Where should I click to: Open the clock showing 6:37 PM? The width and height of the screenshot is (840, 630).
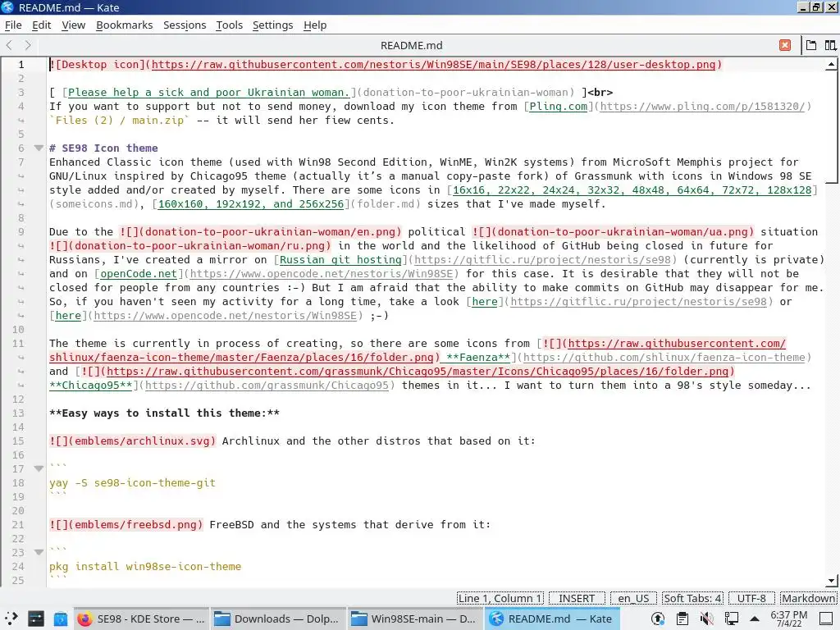point(788,619)
